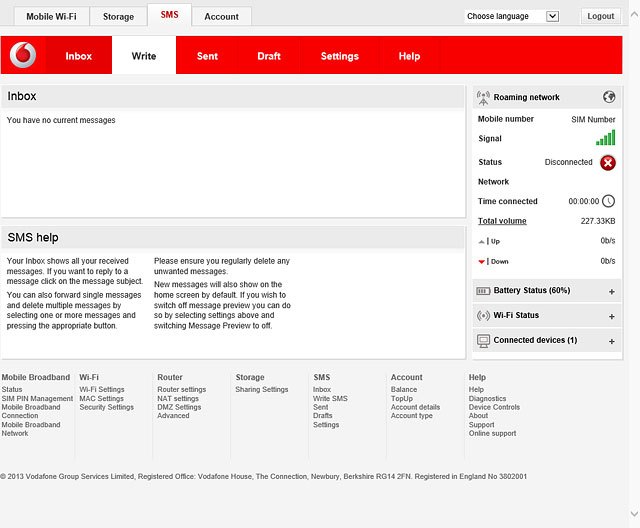Click the 'You have no current messages' text
Screen dimensions: 640x528
pyautogui.click(x=61, y=120)
